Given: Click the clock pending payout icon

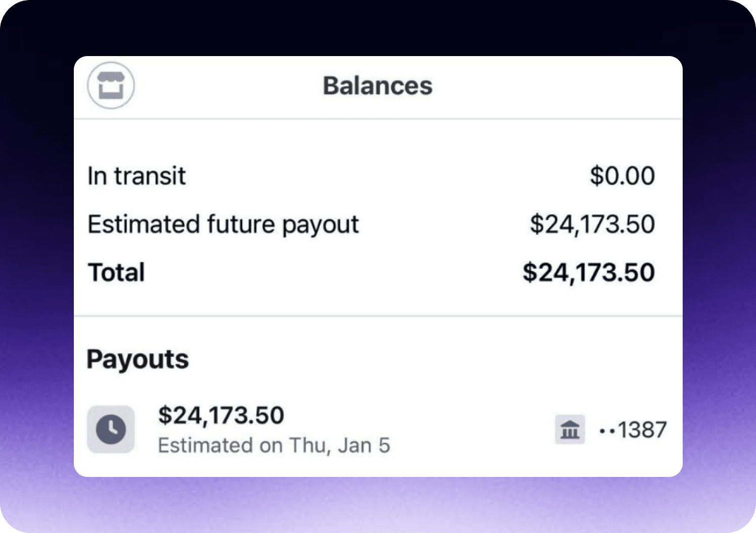Looking at the screenshot, I should [x=111, y=429].
